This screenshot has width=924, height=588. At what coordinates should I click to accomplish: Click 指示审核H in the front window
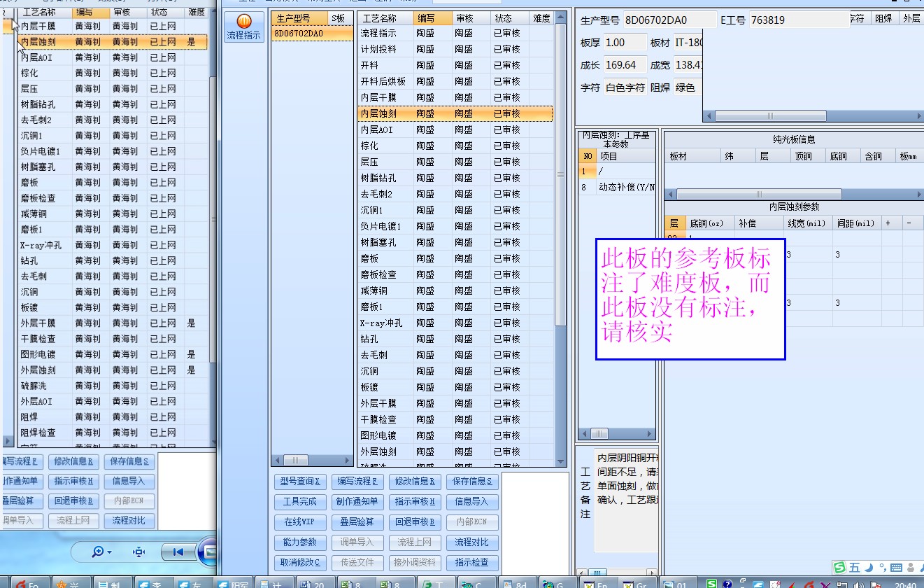coord(414,502)
